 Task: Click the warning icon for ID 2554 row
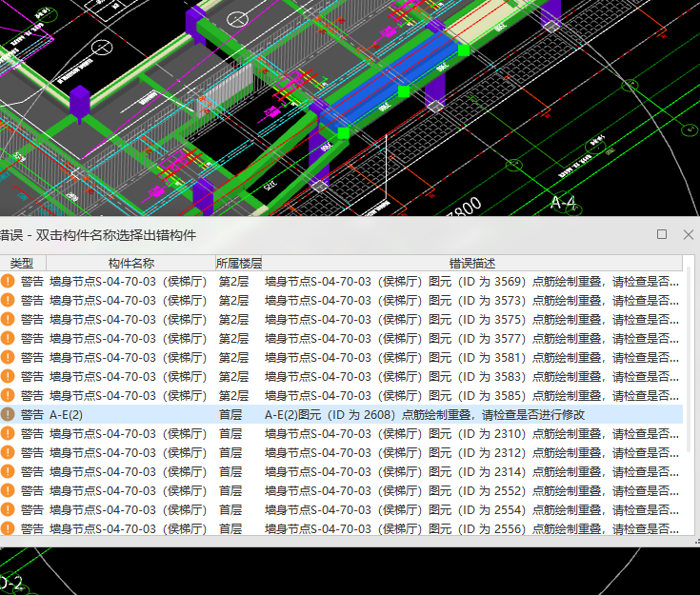[8, 509]
